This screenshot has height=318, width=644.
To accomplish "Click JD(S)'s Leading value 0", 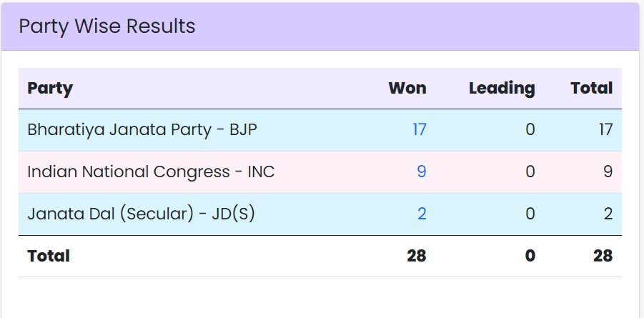I will pos(530,214).
